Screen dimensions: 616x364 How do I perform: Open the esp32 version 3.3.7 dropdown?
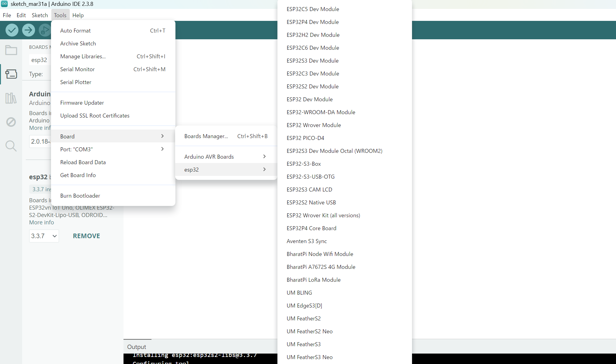tap(44, 236)
